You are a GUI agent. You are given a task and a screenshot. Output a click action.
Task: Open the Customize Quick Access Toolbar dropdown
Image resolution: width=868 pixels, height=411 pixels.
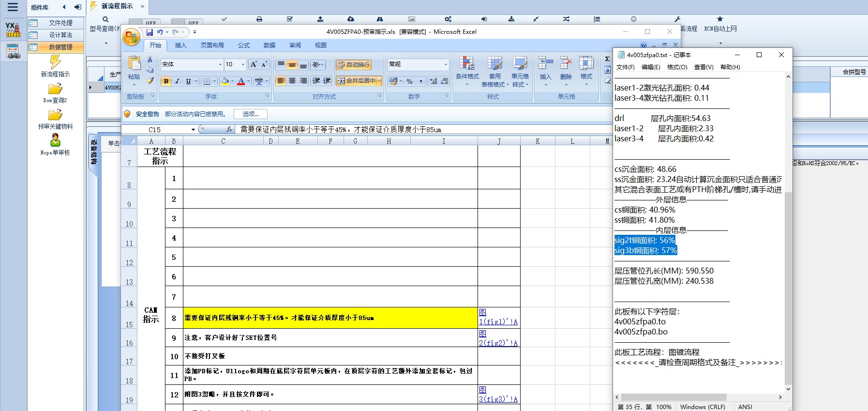click(195, 32)
